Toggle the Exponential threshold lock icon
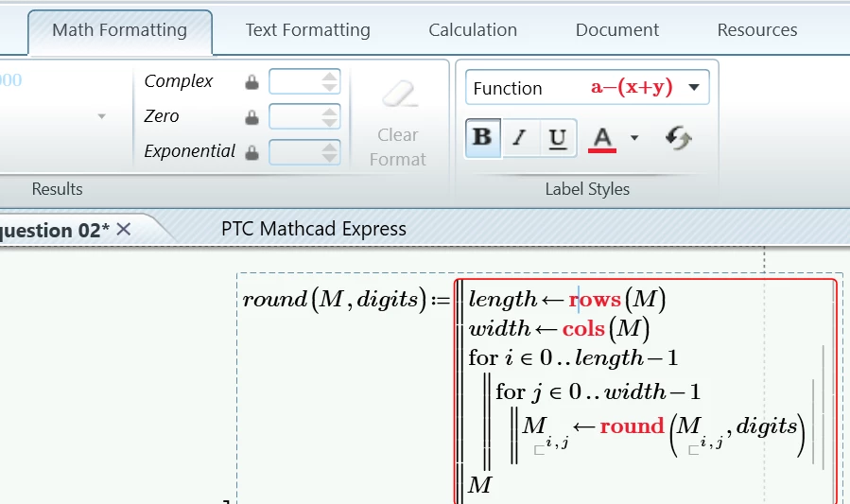This screenshot has width=850, height=504. (x=252, y=153)
